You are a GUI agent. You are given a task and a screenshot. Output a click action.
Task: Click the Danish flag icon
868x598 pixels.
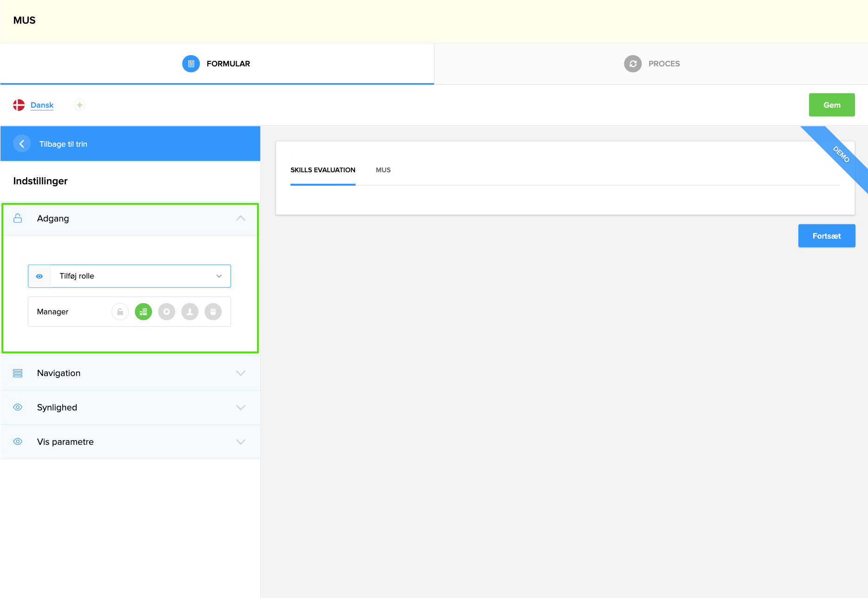tap(19, 105)
